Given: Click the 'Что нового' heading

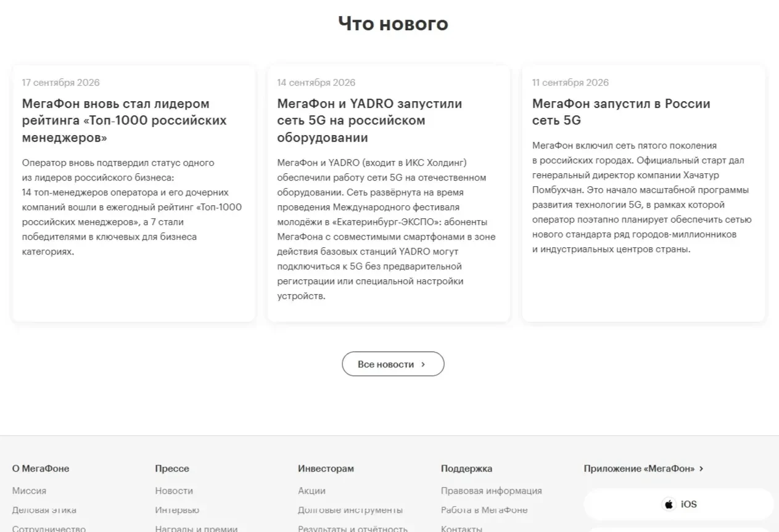Looking at the screenshot, I should click(393, 23).
